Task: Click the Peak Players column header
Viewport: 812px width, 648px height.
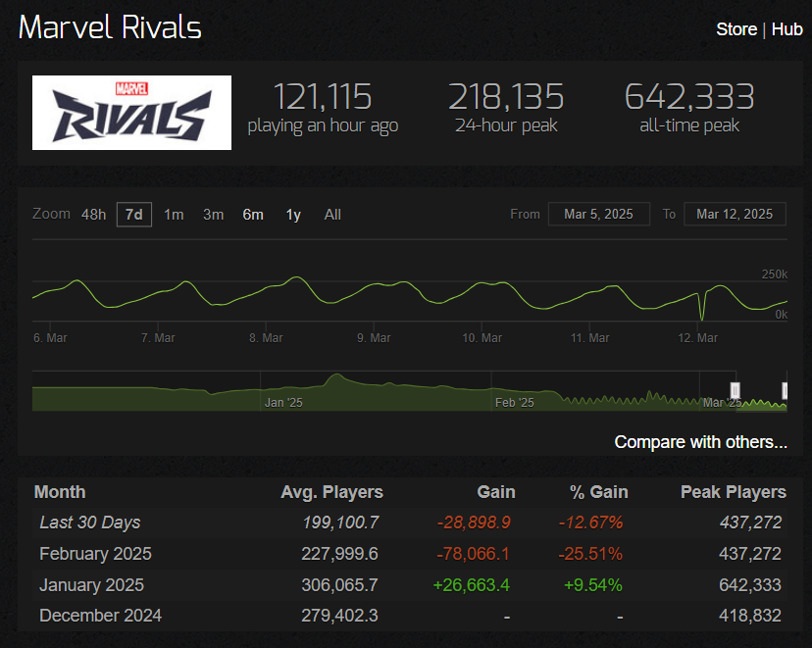Action: pyautogui.click(x=734, y=492)
